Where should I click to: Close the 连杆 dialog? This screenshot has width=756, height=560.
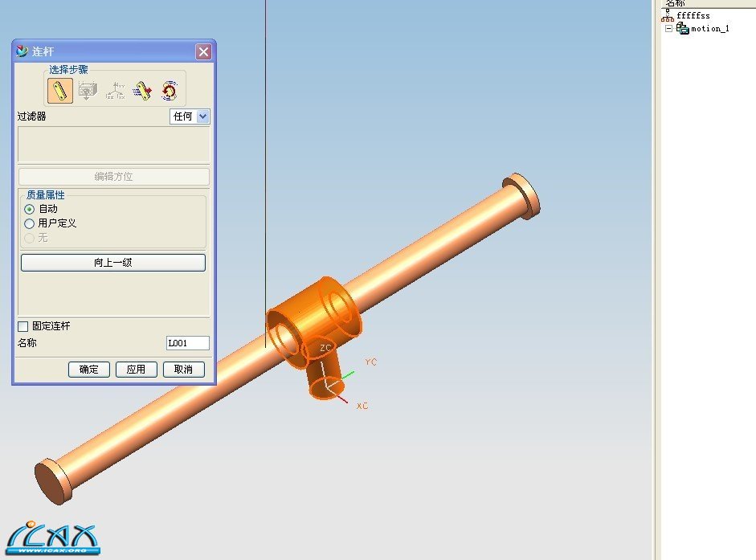click(x=203, y=51)
